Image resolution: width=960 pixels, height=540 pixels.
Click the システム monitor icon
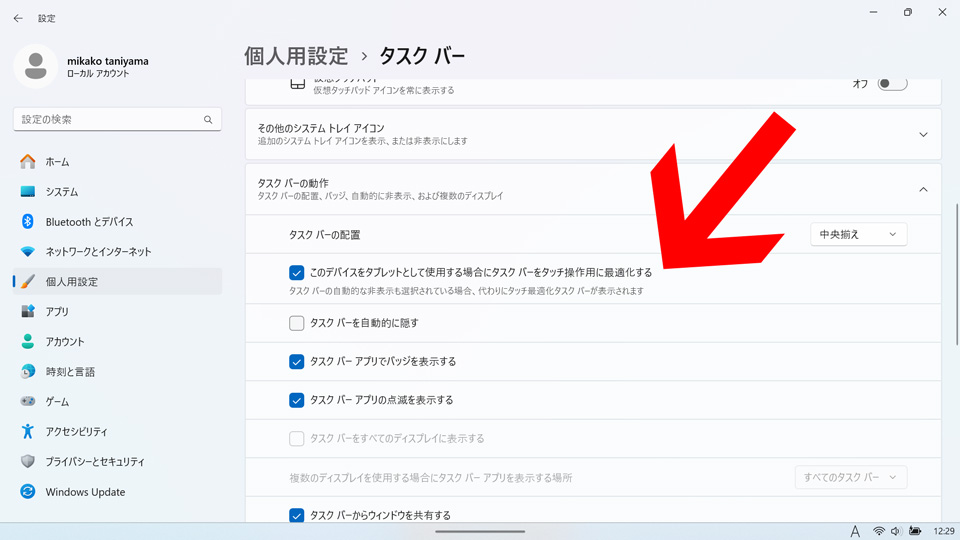tap(28, 192)
